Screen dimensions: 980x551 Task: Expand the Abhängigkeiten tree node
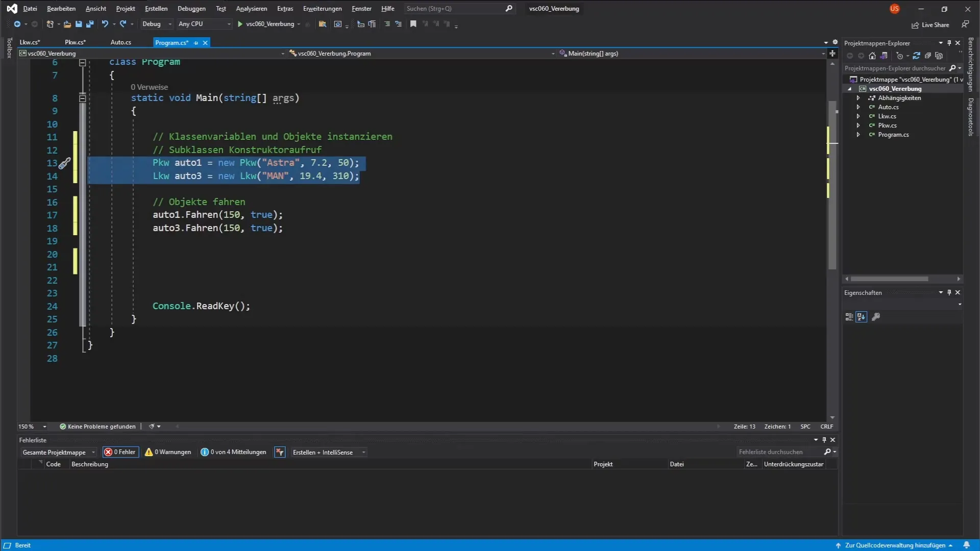[859, 98]
